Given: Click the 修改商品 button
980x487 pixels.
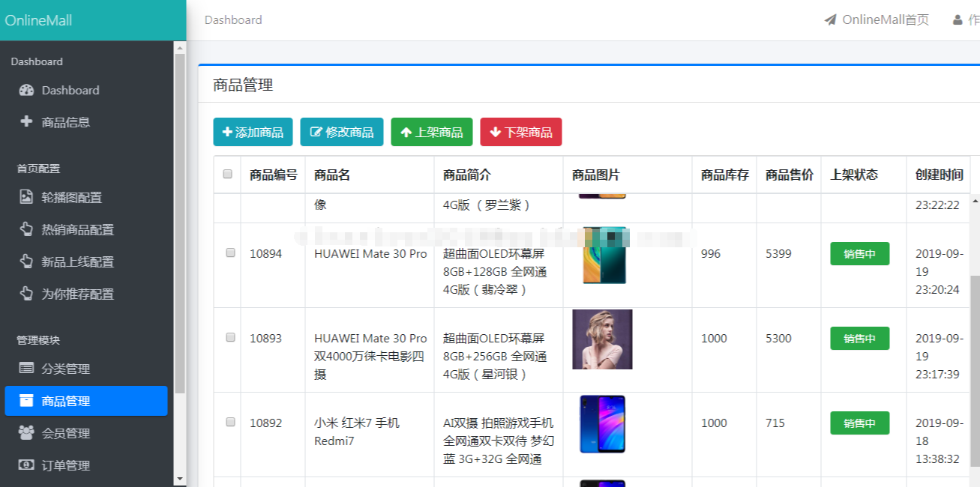Looking at the screenshot, I should [342, 132].
